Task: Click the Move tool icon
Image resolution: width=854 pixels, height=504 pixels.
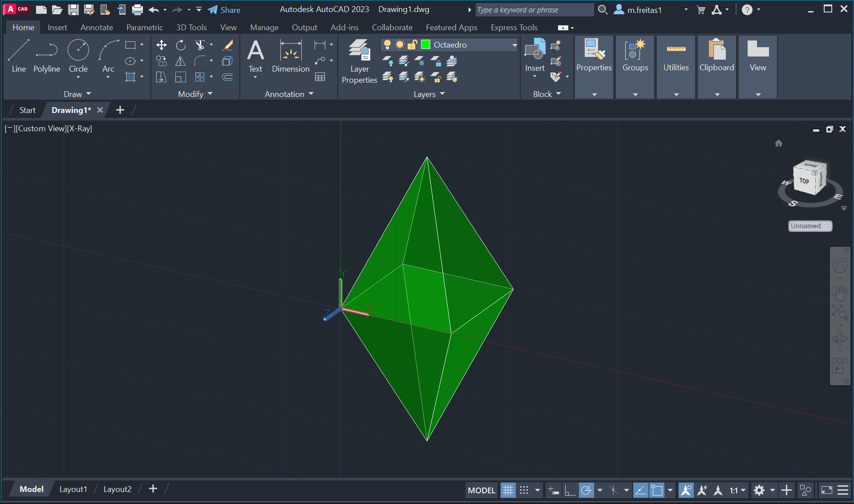Action: click(x=162, y=45)
